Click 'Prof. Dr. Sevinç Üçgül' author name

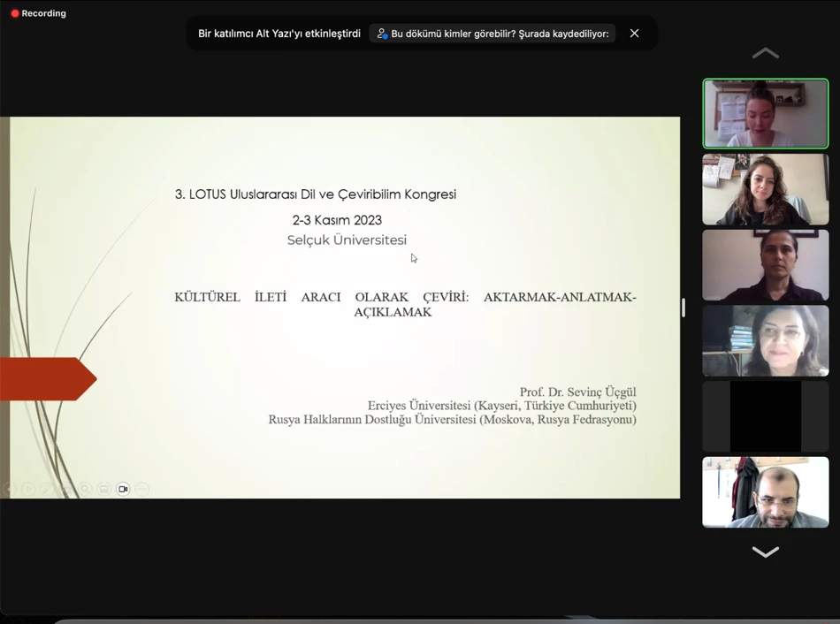tap(577, 392)
